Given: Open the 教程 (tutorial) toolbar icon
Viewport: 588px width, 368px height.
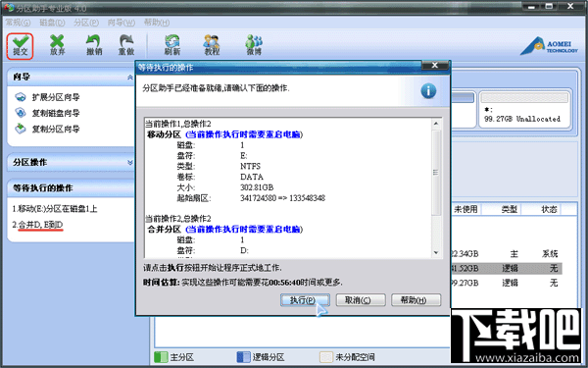Looking at the screenshot, I should click(212, 45).
